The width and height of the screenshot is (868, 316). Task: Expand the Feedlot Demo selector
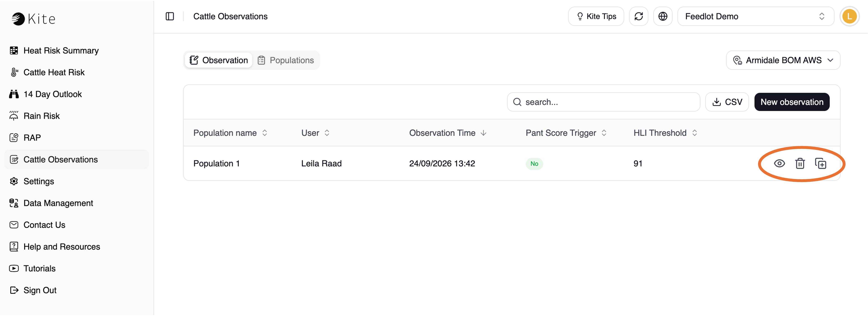tap(755, 16)
